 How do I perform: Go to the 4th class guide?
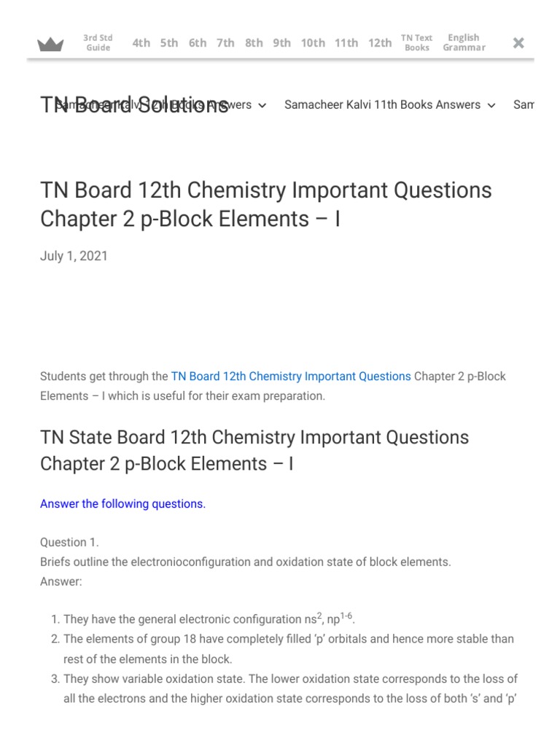point(141,43)
